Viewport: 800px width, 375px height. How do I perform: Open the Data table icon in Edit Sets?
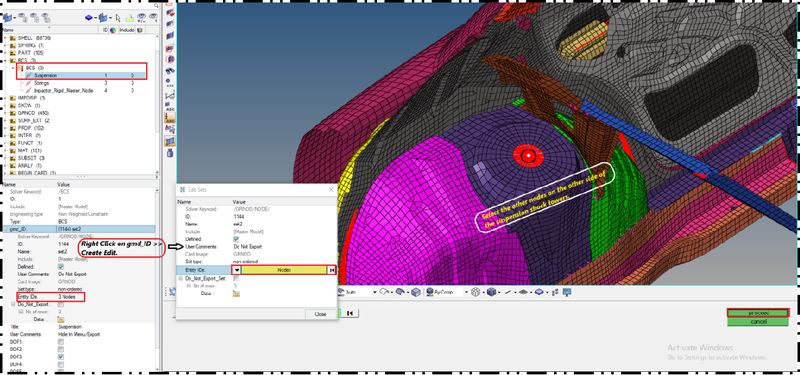click(236, 293)
